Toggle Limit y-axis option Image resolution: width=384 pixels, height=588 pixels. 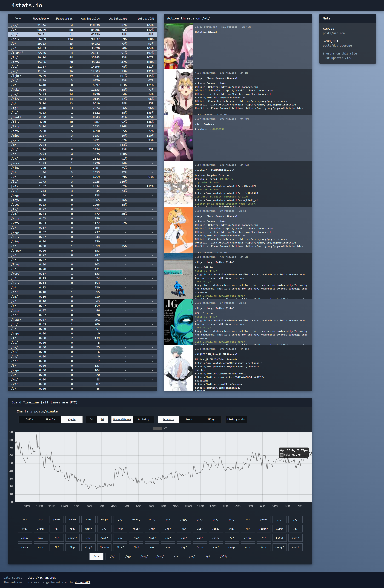click(x=236, y=419)
